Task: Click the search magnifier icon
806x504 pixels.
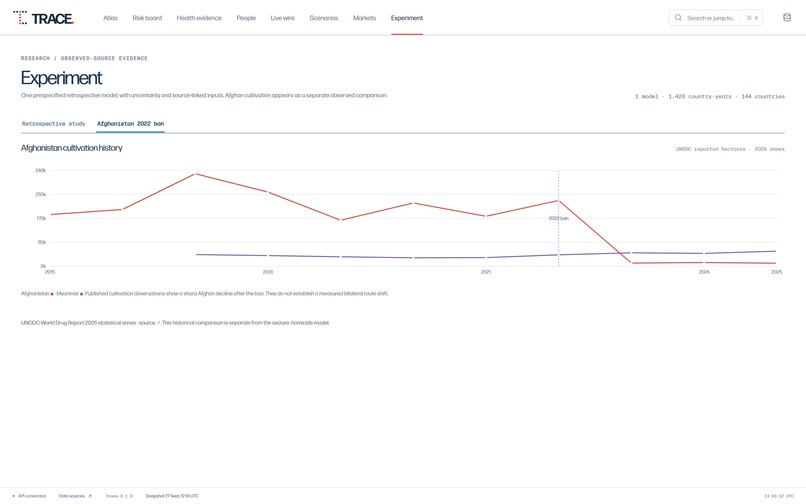Action: click(x=678, y=17)
